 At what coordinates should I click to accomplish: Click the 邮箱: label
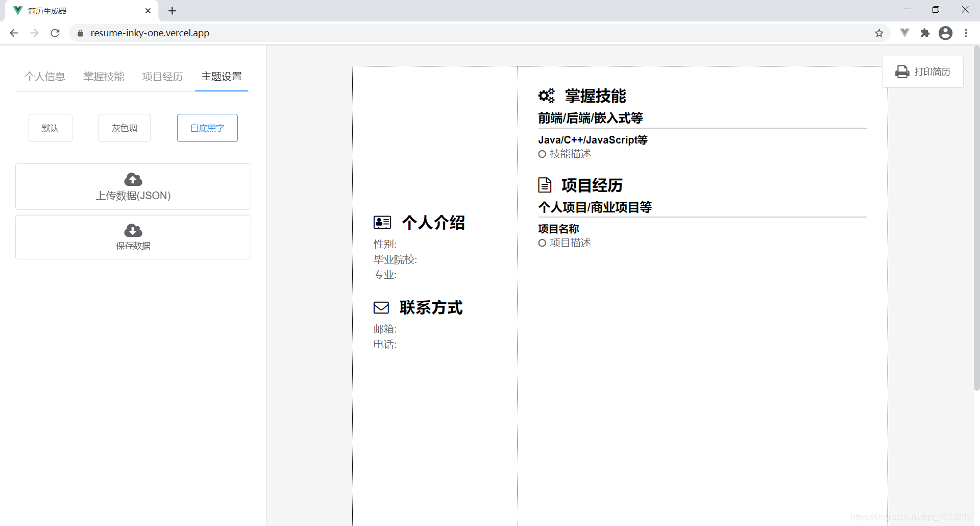coord(385,329)
